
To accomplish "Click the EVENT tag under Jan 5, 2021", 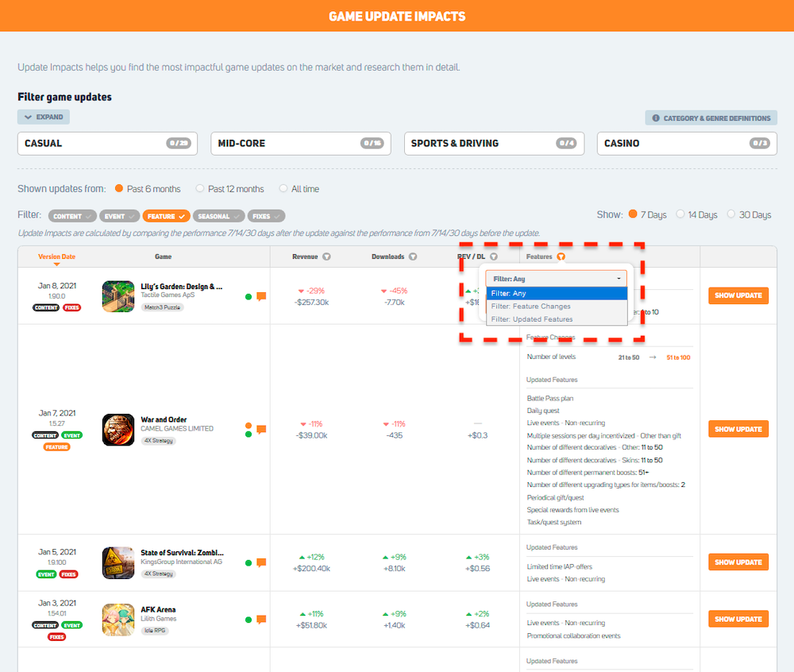I will pyautogui.click(x=46, y=574).
